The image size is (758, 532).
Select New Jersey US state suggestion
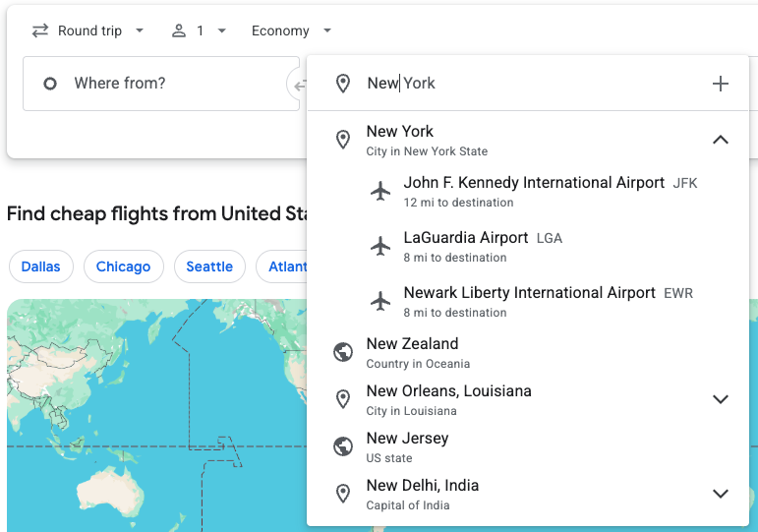point(528,446)
